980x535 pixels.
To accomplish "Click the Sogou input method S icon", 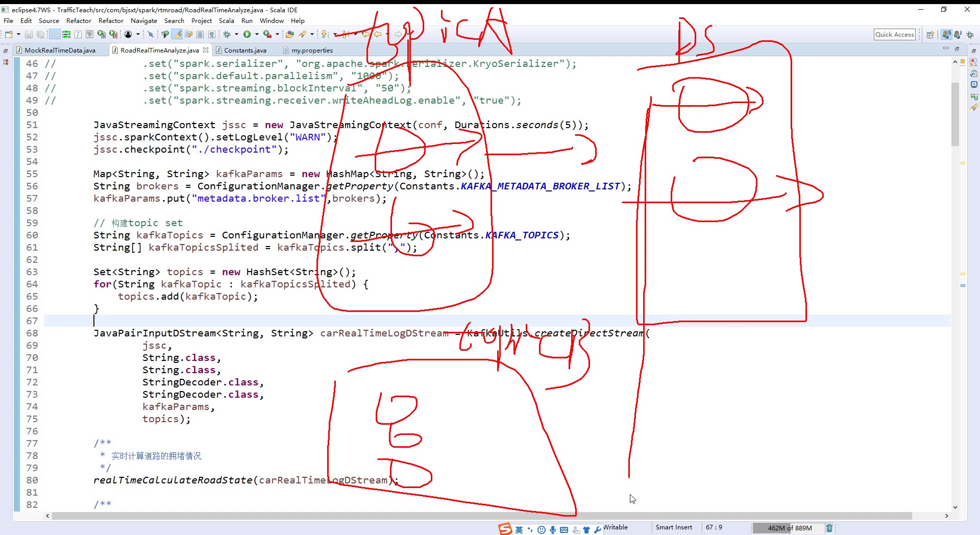I will (505, 529).
